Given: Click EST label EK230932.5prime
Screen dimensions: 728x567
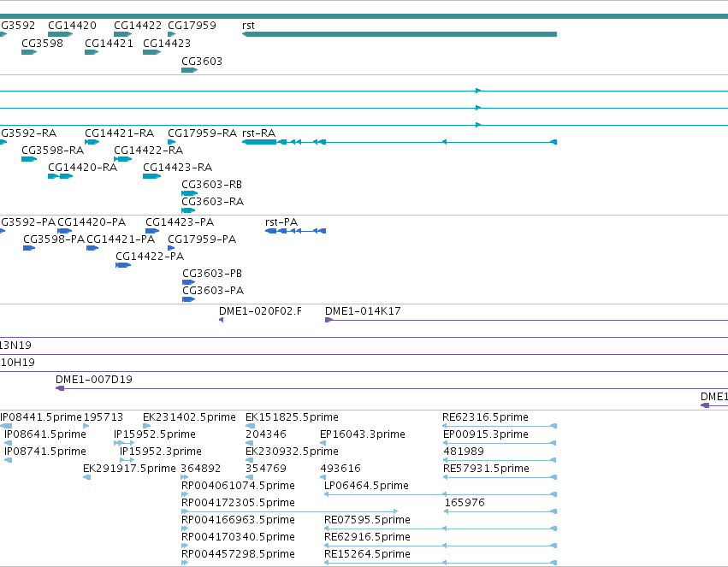Looking at the screenshot, I should pyautogui.click(x=292, y=452).
